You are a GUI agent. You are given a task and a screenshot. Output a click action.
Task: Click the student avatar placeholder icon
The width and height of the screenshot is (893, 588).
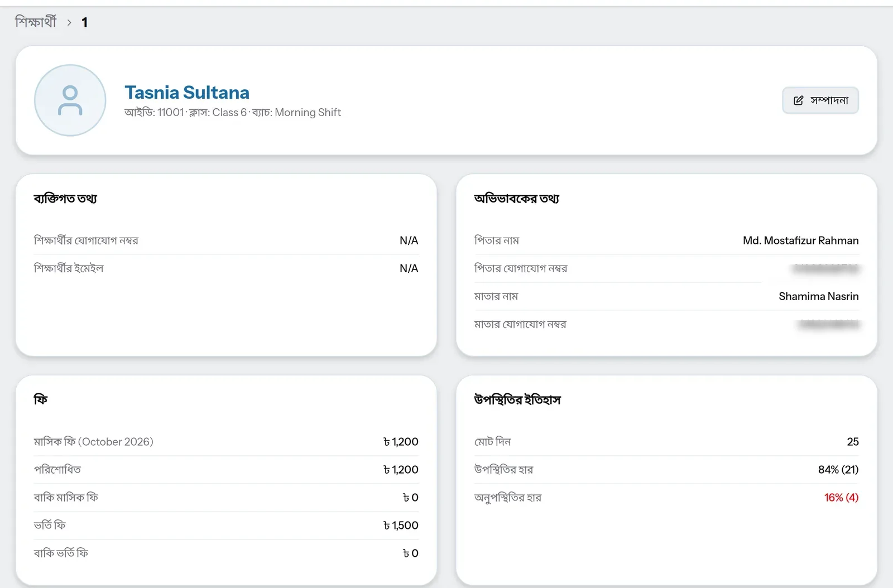[70, 100]
